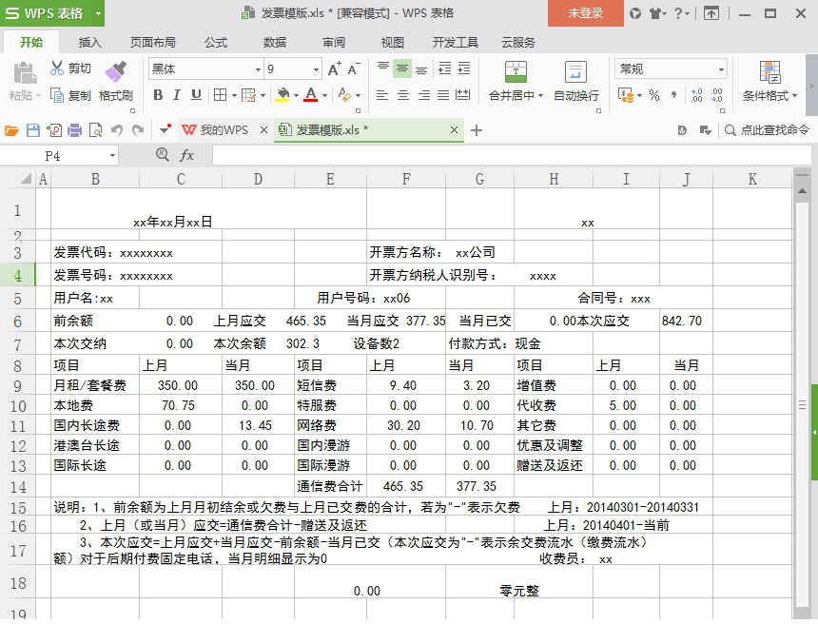The height and width of the screenshot is (644, 818).
Task: Center text horizontally
Action: (x=402, y=95)
